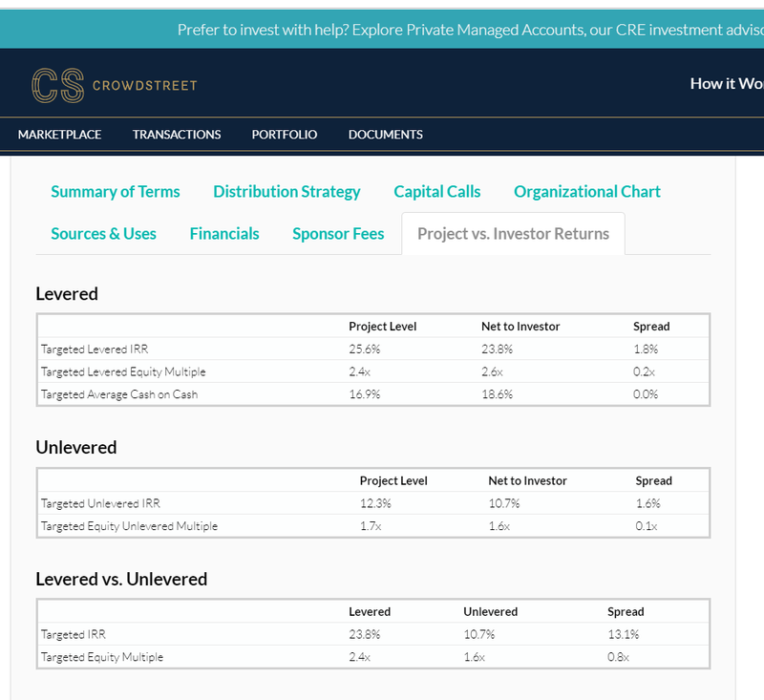Select the 1.8% spread value
The image size is (764, 700).
pos(646,350)
